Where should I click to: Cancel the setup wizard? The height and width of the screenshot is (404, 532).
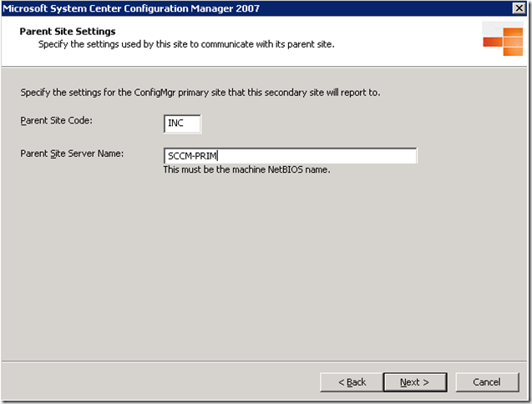click(487, 382)
